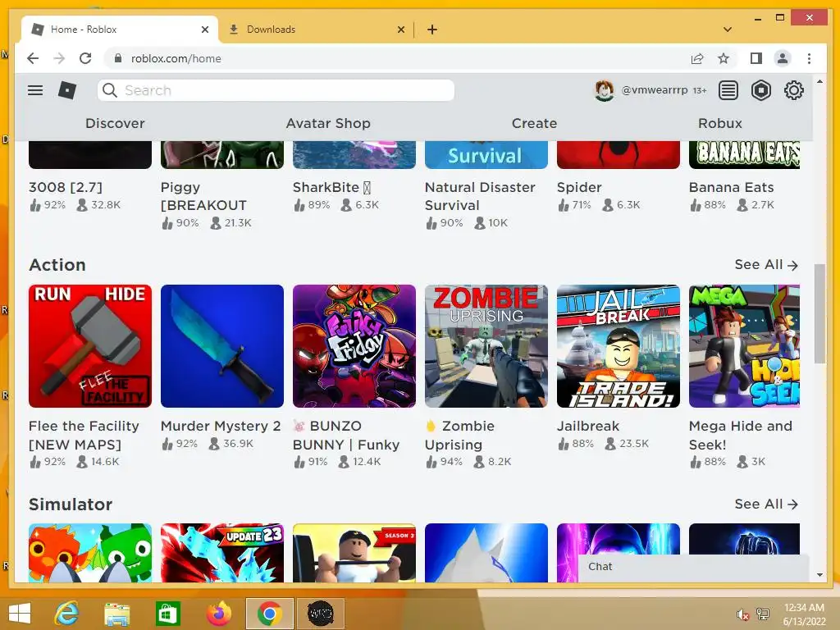840x630 pixels.
Task: Click the Roblox search field
Action: tap(276, 90)
